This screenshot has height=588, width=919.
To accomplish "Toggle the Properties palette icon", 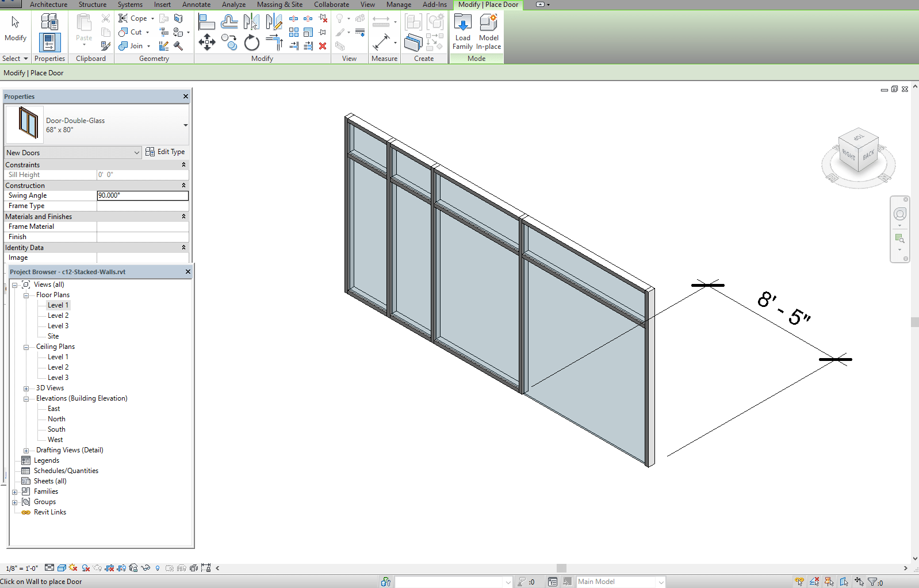I will [49, 43].
